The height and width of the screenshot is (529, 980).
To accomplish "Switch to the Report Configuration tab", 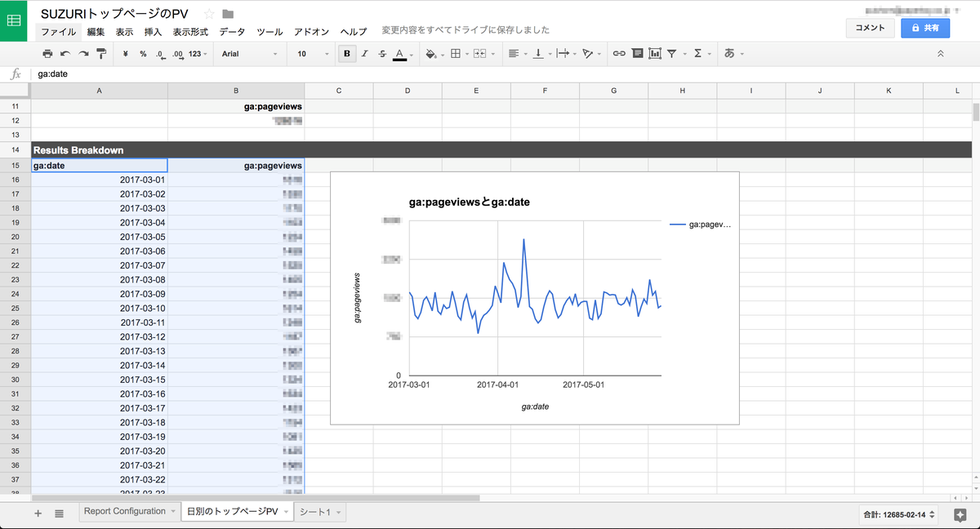I will coord(124,512).
